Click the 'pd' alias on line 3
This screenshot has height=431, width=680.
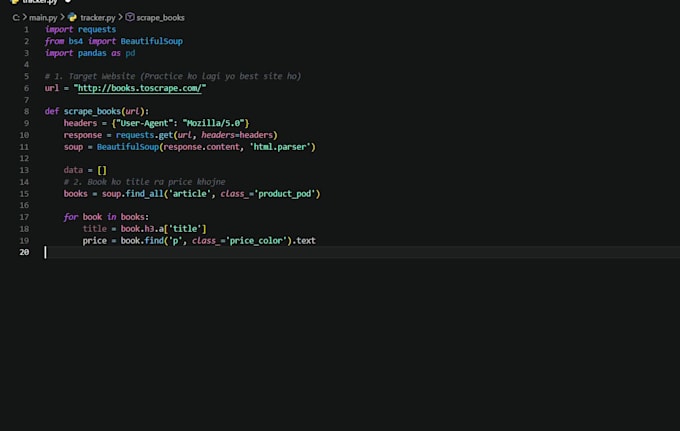[x=130, y=53]
